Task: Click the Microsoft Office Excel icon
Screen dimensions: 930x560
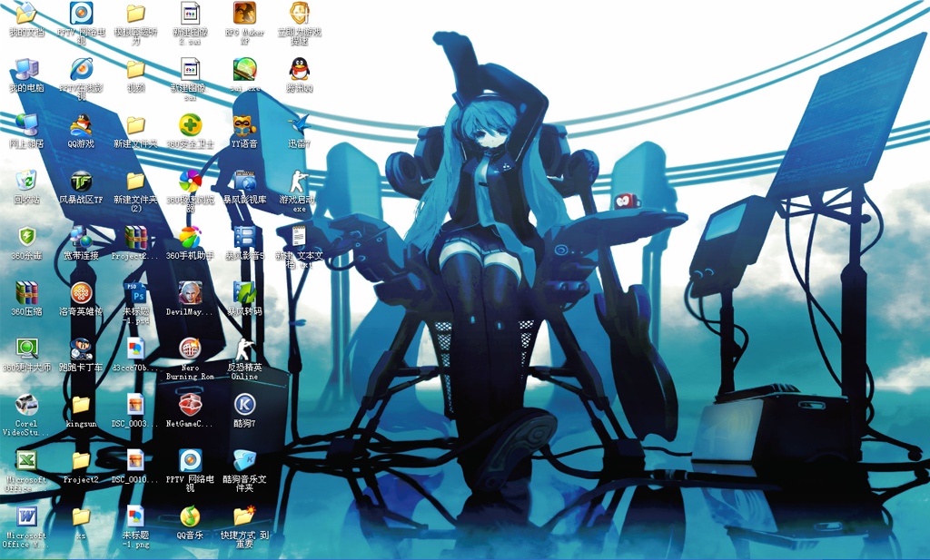Action: tap(26, 460)
